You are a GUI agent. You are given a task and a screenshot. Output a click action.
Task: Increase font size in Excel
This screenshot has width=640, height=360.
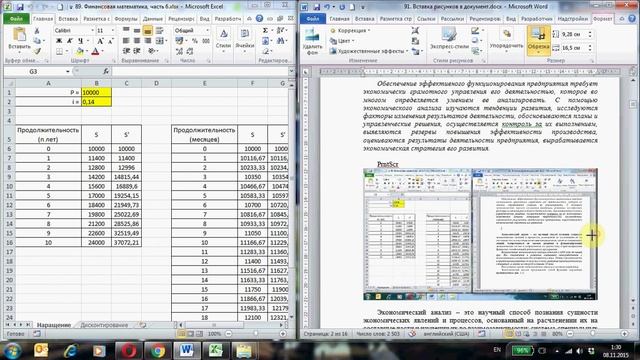100,41
